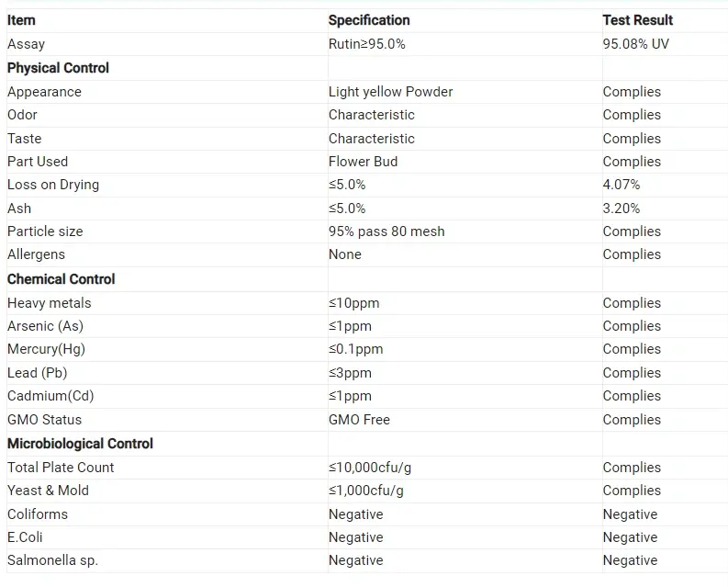
Task: Click the Chemical Control section heading
Action: [62, 279]
